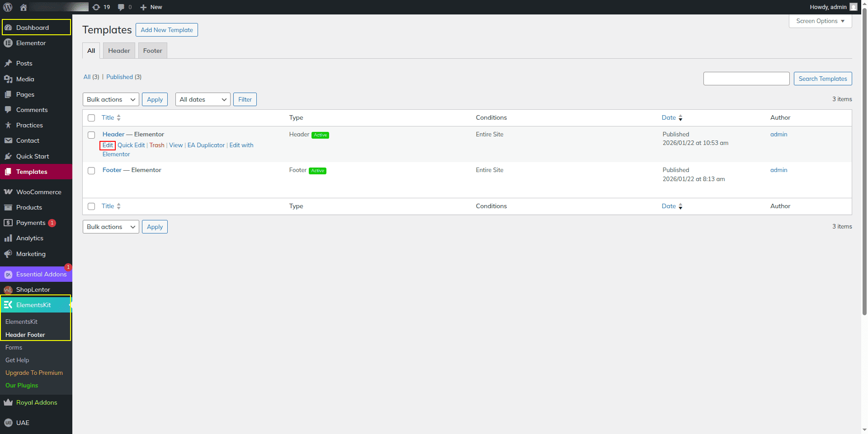The image size is (868, 434).
Task: Check the select-all checkbox in table header
Action: pyautogui.click(x=91, y=118)
